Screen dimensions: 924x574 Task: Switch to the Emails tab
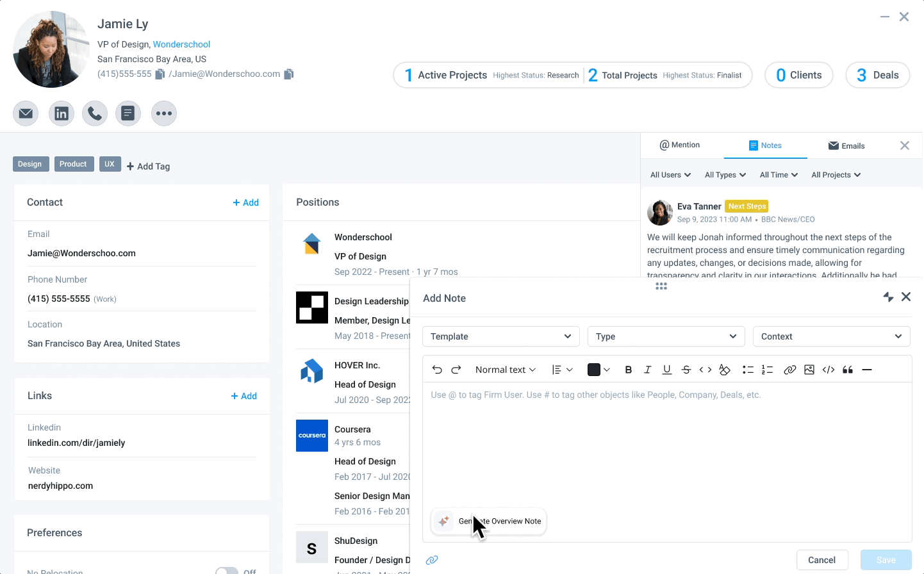pos(846,145)
